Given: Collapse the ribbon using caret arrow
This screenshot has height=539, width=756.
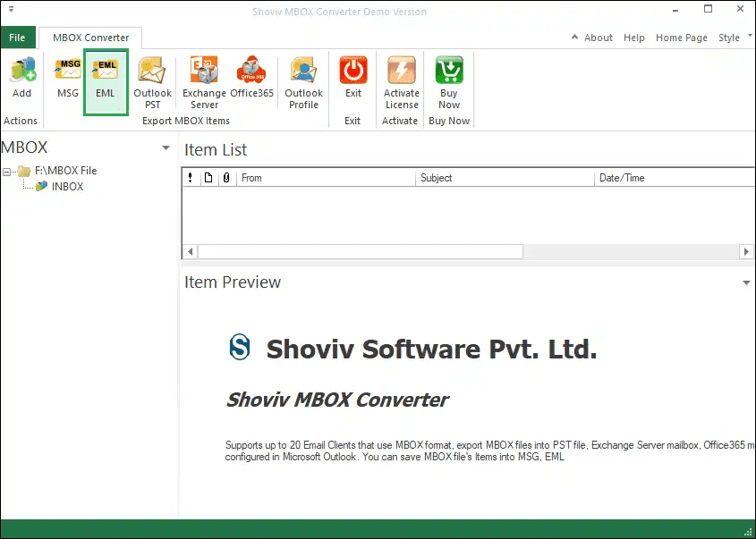Looking at the screenshot, I should (574, 37).
